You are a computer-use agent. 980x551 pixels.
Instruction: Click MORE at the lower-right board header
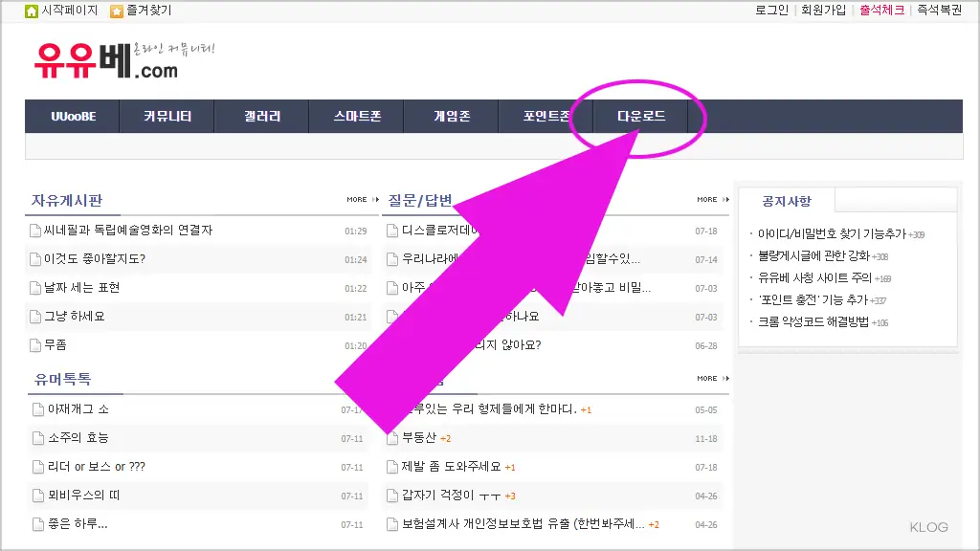pos(713,378)
